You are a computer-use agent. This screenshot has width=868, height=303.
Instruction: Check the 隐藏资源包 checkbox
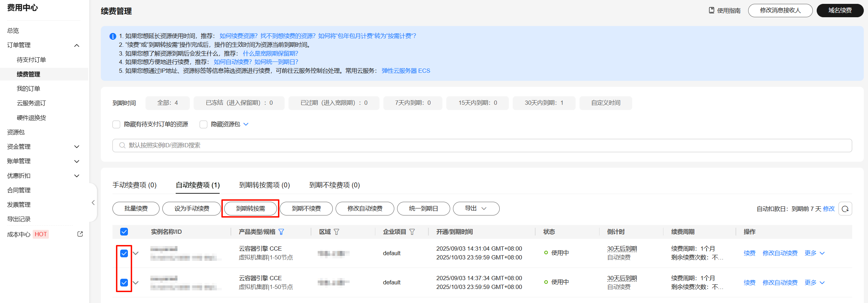(203, 124)
